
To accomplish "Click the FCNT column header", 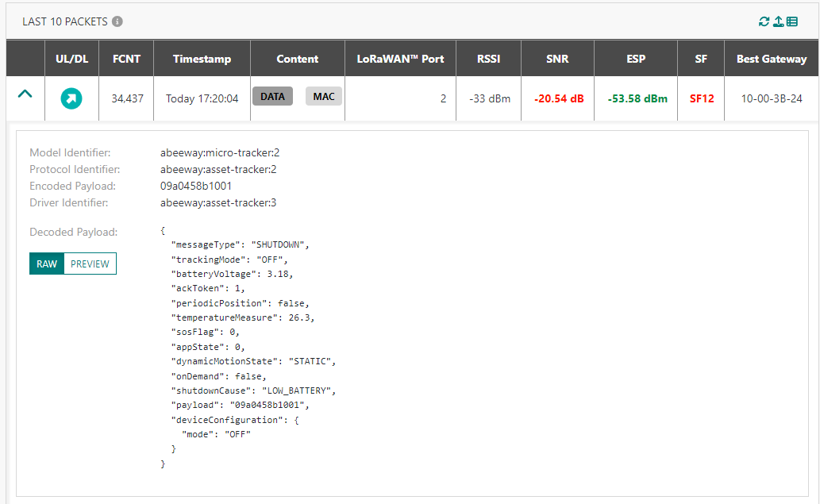I will point(126,59).
